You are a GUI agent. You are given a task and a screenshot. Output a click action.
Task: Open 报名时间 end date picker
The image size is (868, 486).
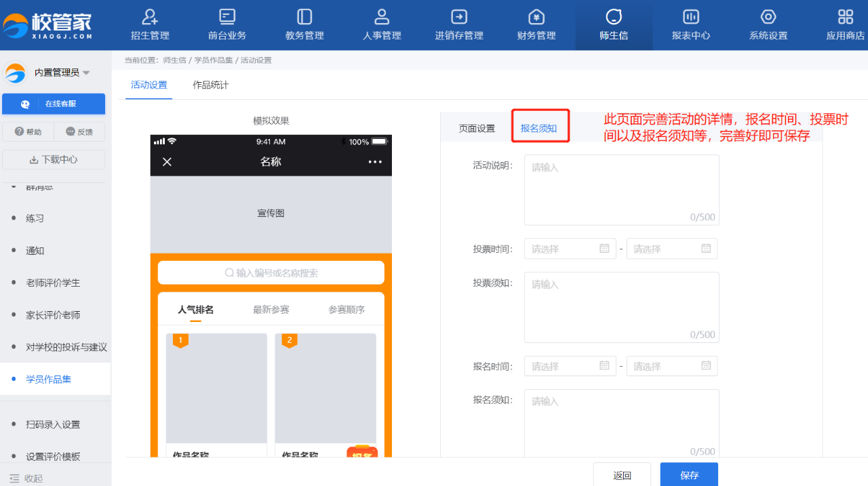coord(671,366)
